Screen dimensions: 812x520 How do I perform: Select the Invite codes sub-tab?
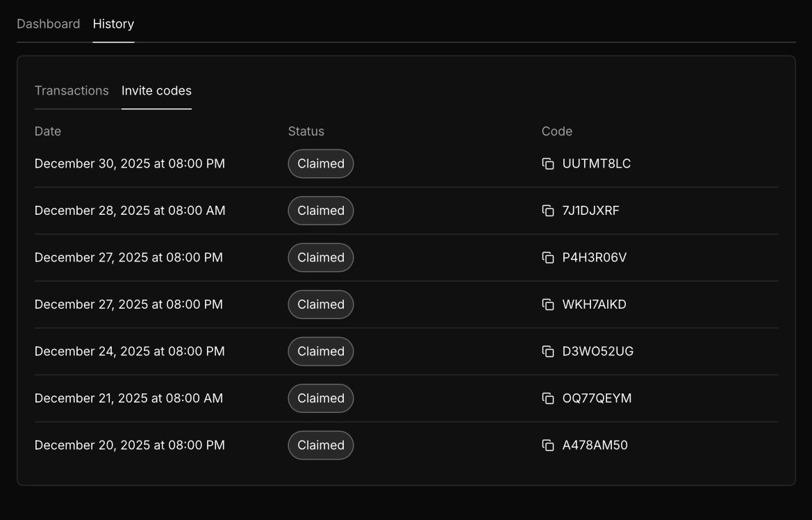(156, 91)
